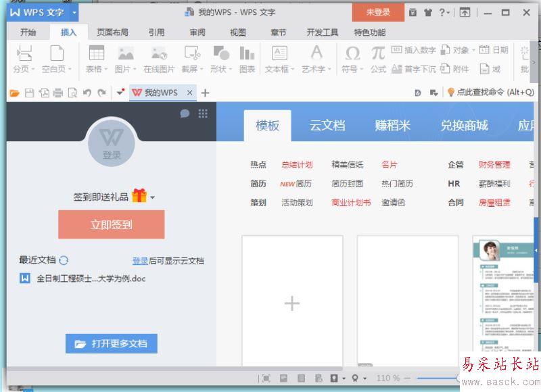This screenshot has width=541, height=392.
Task: Click the zoom slider in status bar
Action: pos(438,378)
